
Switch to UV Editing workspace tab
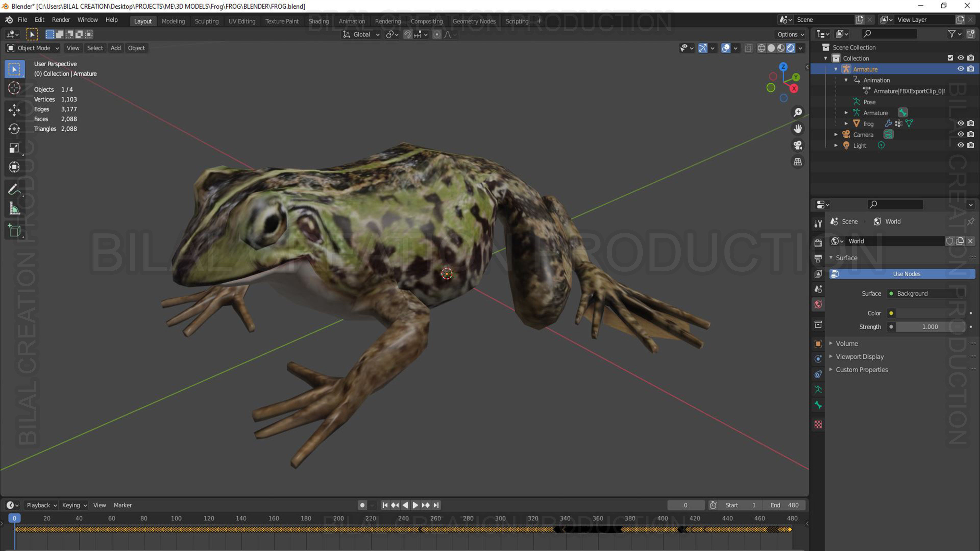[x=242, y=21]
